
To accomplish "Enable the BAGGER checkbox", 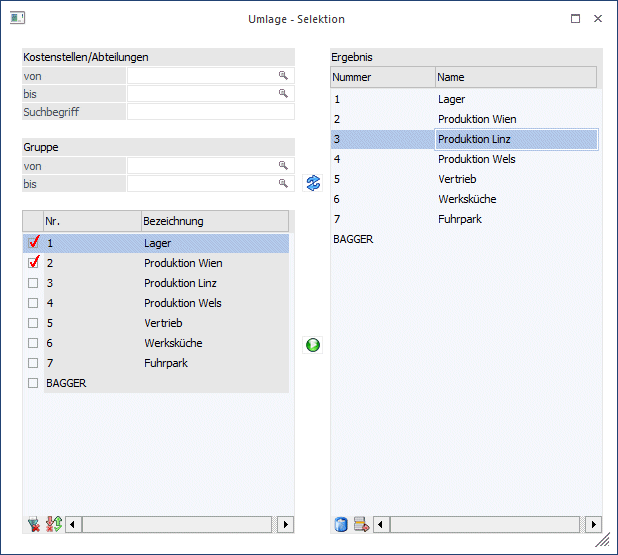I will [33, 383].
